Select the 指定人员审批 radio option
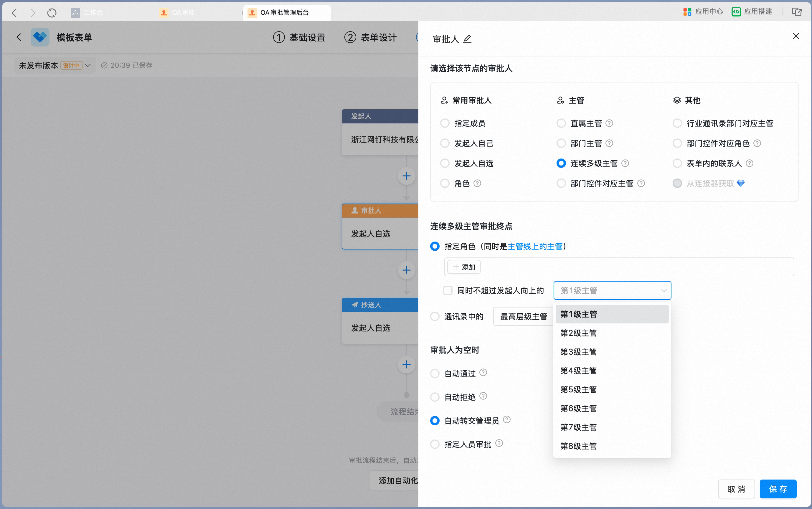 point(435,444)
